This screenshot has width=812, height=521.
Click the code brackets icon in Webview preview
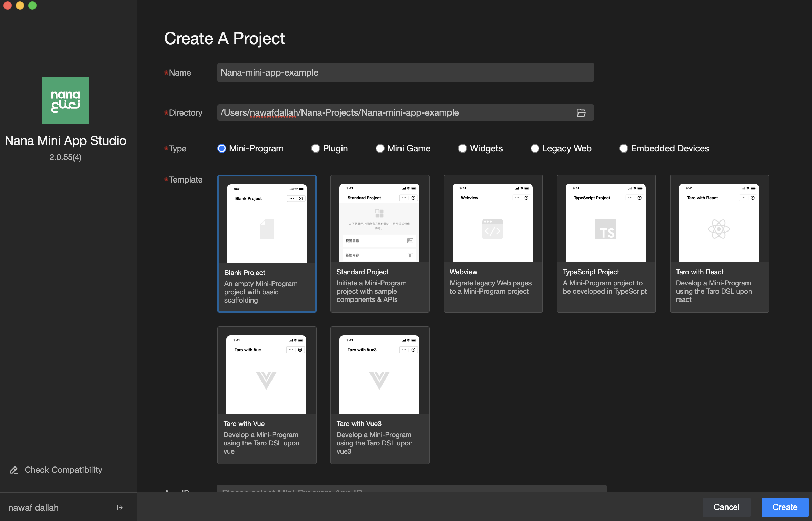(493, 229)
